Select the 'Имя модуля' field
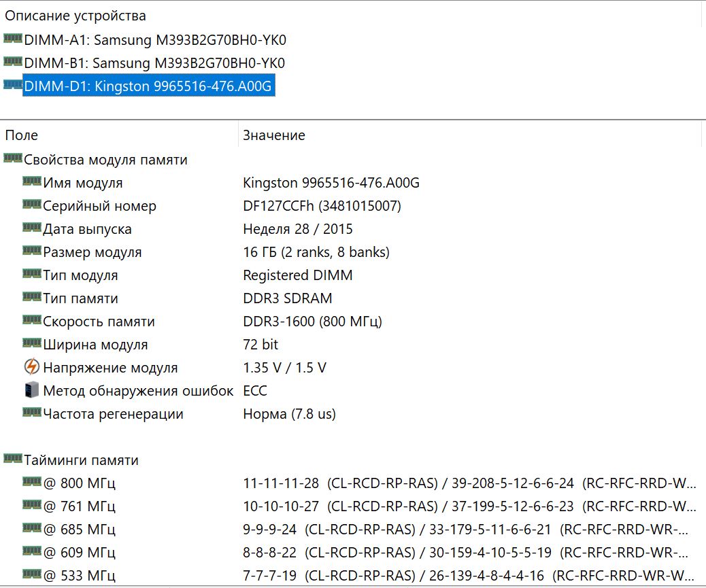This screenshot has width=706, height=588. pos(83,183)
